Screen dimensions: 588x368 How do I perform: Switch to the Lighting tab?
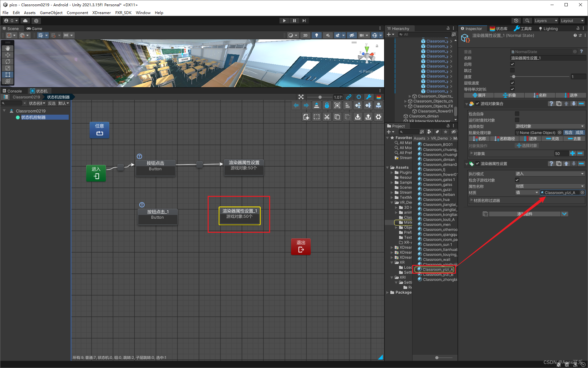pos(548,28)
